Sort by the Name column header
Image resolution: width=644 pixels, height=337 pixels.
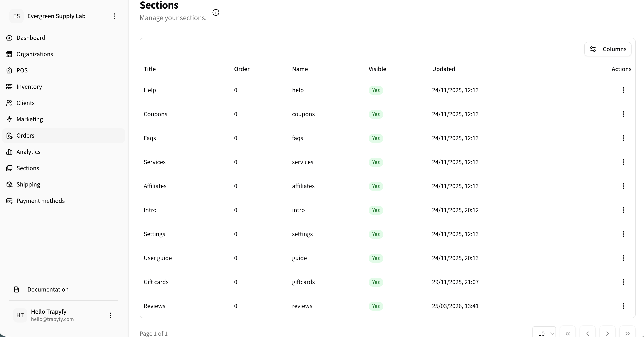click(x=300, y=69)
